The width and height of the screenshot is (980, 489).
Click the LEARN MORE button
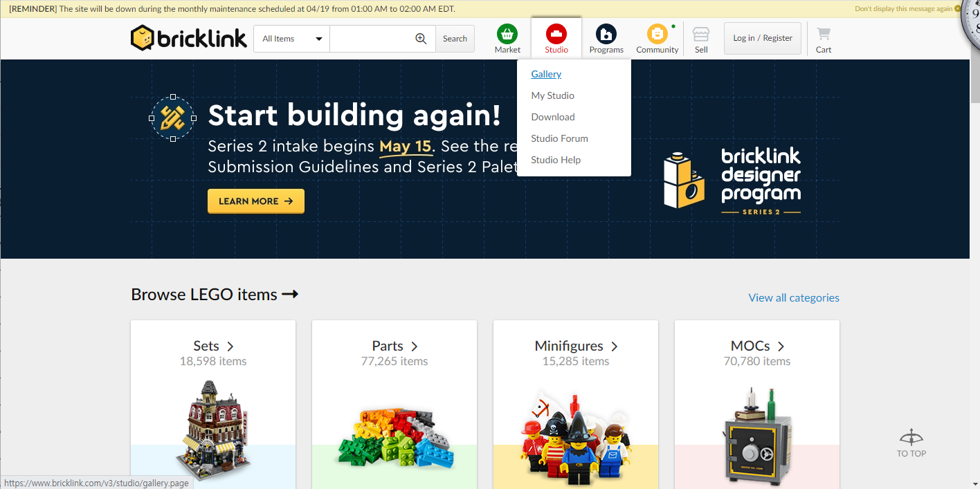click(x=256, y=201)
